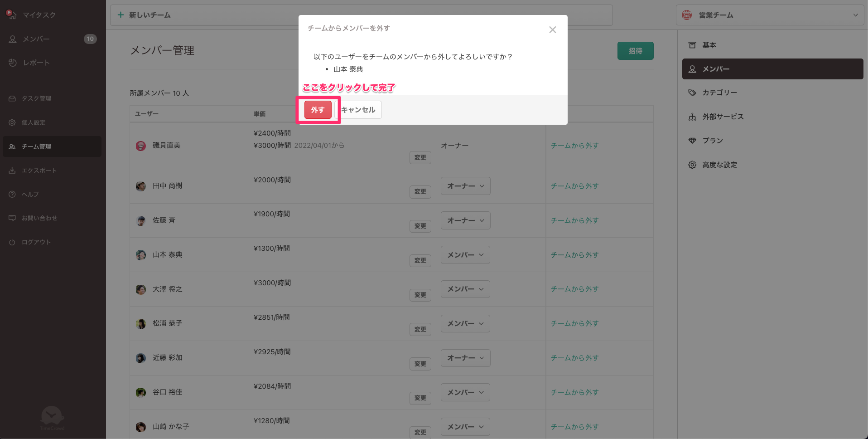
Task: Open レポート via its chart icon
Action: click(x=13, y=63)
